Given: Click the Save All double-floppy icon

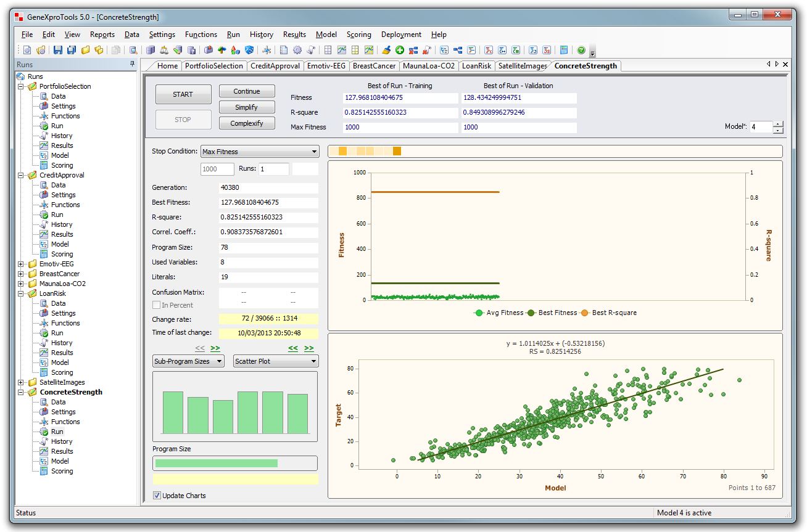Looking at the screenshot, I should click(x=72, y=50).
